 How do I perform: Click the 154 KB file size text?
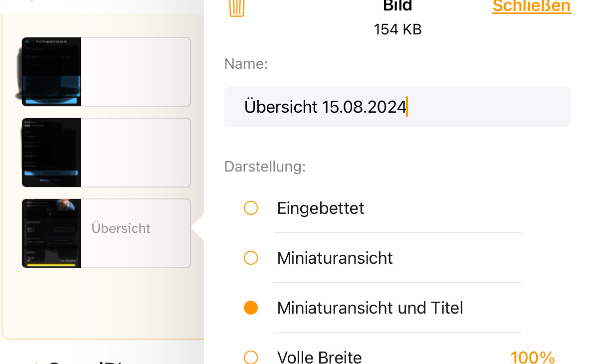[x=397, y=30]
